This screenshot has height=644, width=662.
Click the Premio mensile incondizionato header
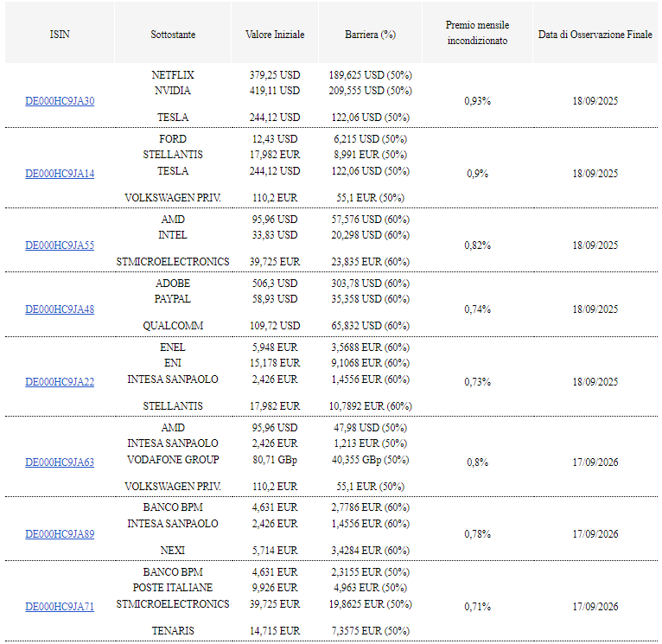(478, 33)
